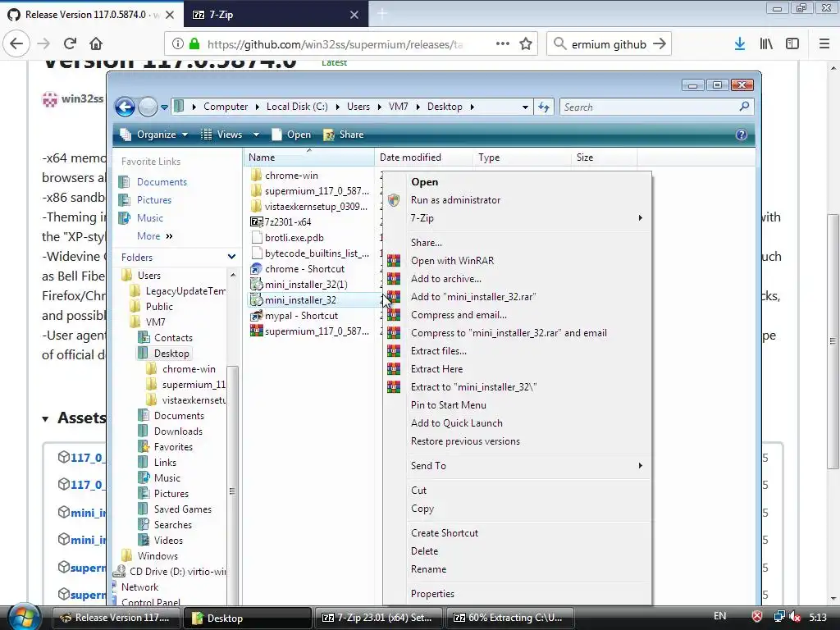Viewport: 840px width, 630px height.
Task: Open recent pages dropdown beside forward button
Action: [x=164, y=107]
